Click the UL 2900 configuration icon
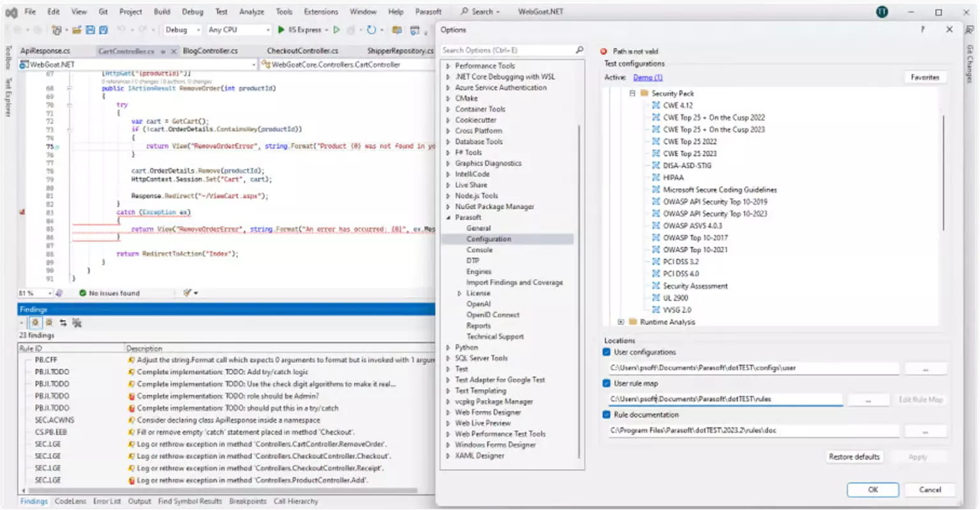 coord(656,298)
